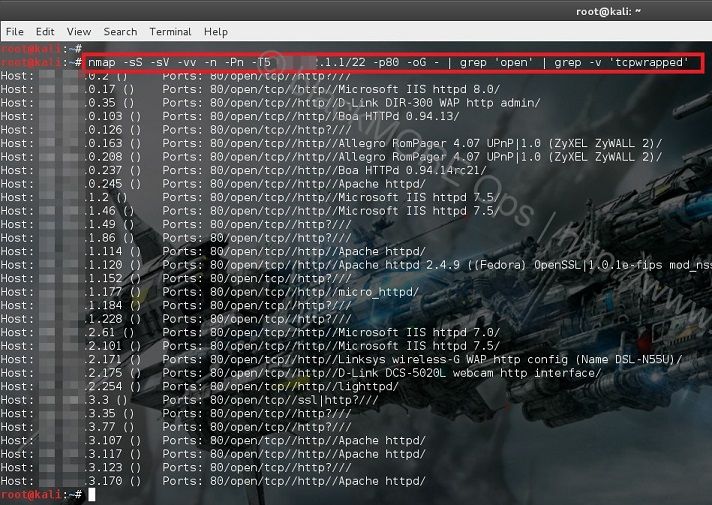Open the Terminal menu
Image resolution: width=712 pixels, height=505 pixels.
[170, 32]
